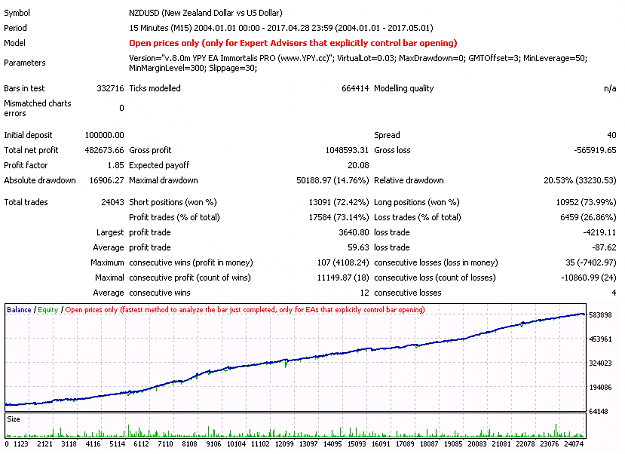Viewport: 625px width, 454px height.
Task: Click the Average consecutive wins value 12
Action: coord(365,293)
